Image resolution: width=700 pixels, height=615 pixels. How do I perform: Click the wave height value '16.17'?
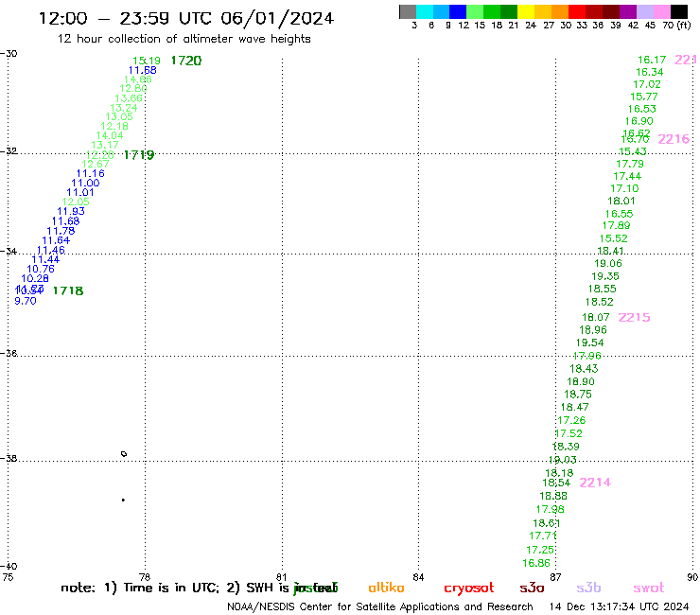click(x=652, y=60)
